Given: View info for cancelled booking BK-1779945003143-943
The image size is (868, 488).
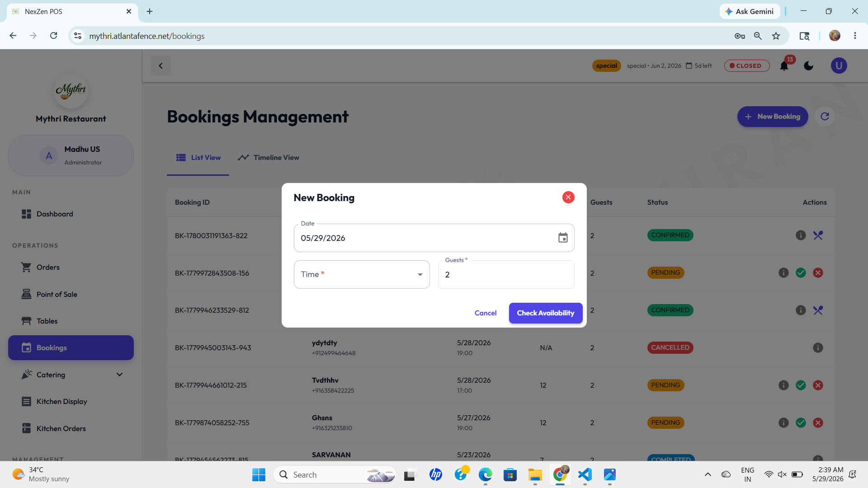Looking at the screenshot, I should click(818, 348).
